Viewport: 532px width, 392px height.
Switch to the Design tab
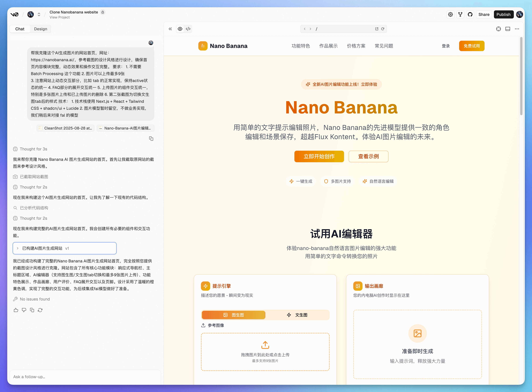pyautogui.click(x=41, y=29)
